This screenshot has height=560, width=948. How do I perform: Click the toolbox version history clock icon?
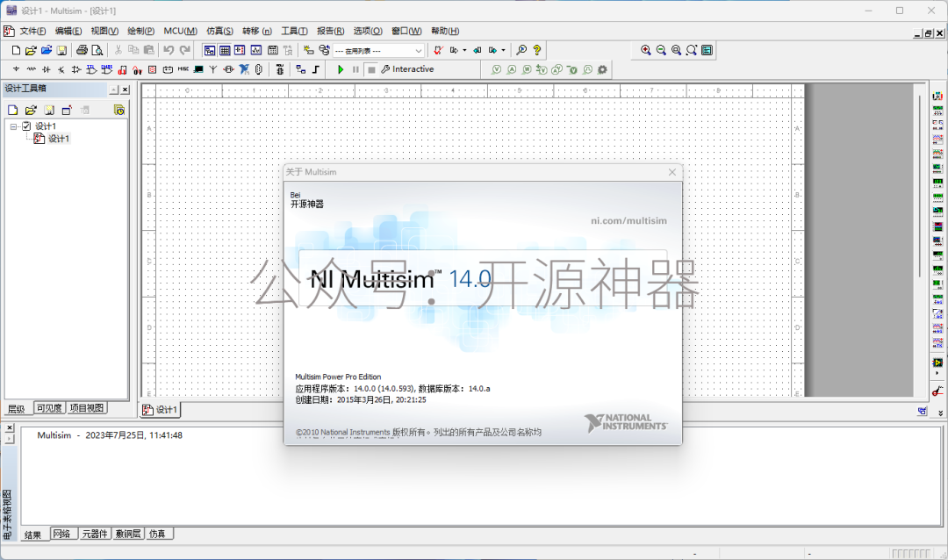pyautogui.click(x=119, y=110)
